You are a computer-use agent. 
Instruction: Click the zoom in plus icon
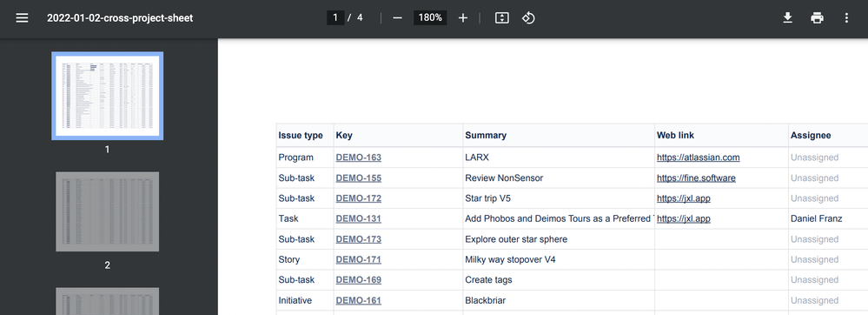(463, 17)
